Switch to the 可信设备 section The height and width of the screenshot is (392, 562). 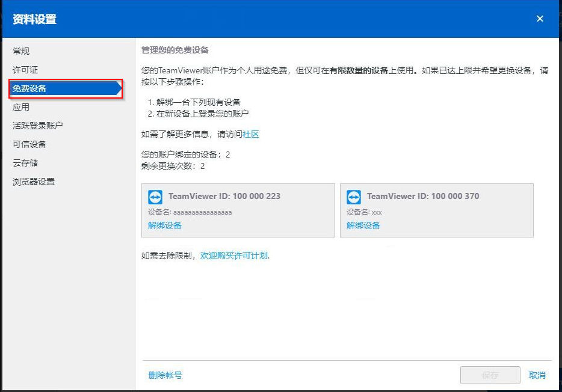click(29, 144)
